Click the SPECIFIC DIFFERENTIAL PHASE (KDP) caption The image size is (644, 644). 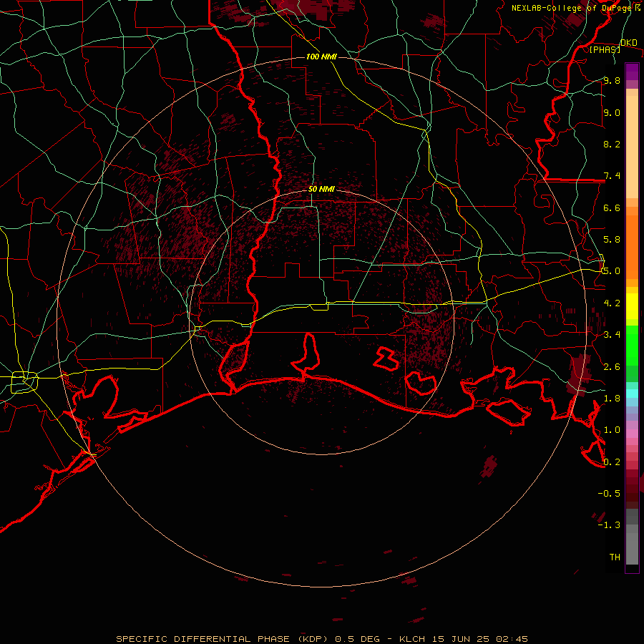click(x=222, y=639)
